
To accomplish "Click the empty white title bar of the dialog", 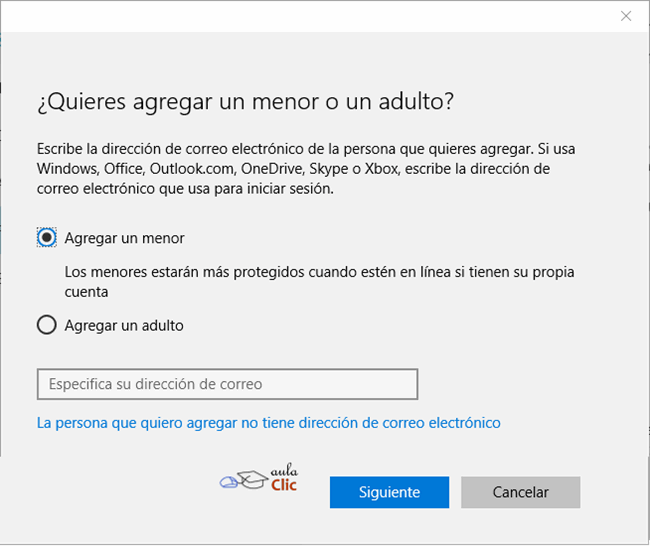I will [307, 16].
